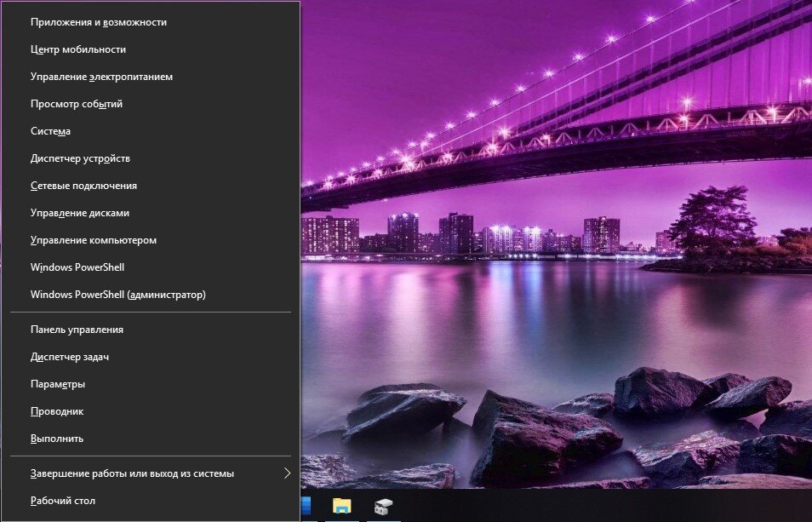Image resolution: width=812 pixels, height=522 pixels.
Task: Launch Просмотр событий
Action: [150, 104]
